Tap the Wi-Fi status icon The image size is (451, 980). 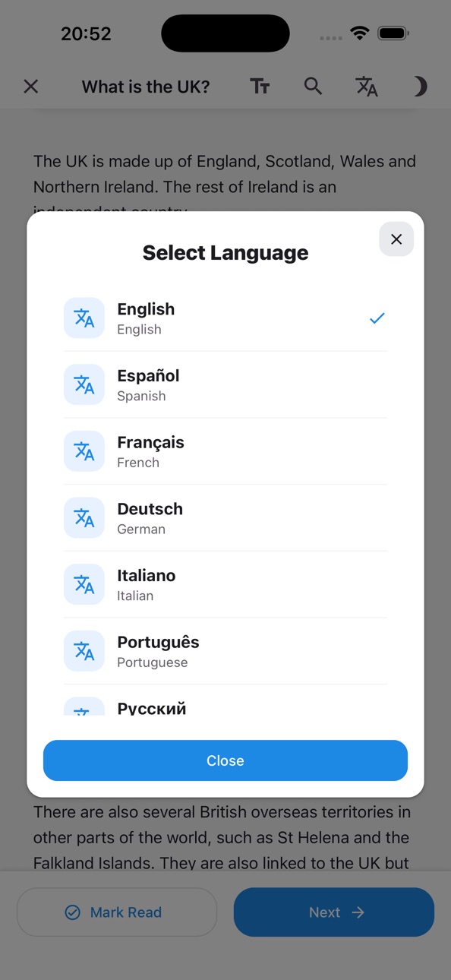pos(360,33)
